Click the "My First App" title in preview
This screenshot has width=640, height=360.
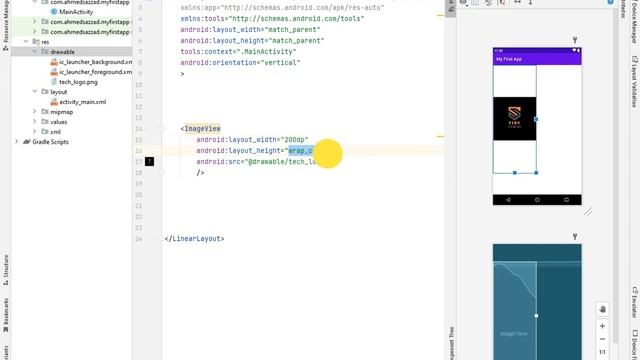509,59
